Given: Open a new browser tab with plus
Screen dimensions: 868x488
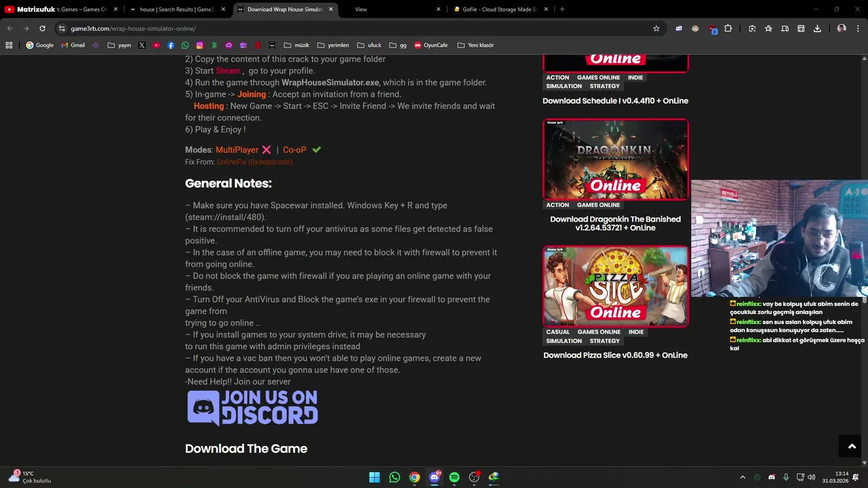Looking at the screenshot, I should [562, 9].
